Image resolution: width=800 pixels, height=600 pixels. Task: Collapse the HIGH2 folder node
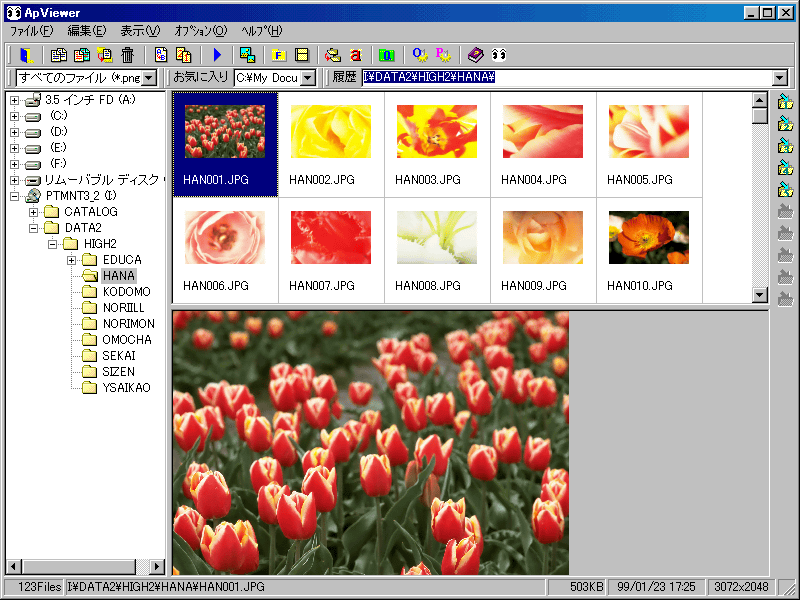click(x=53, y=244)
